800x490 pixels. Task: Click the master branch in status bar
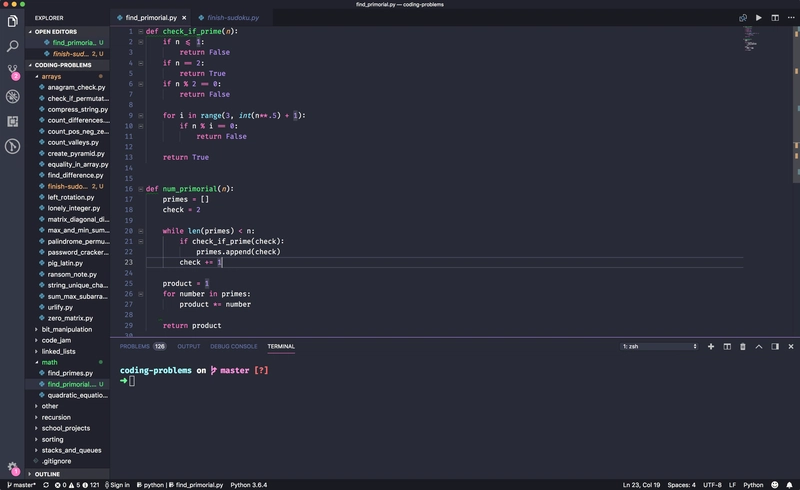21,485
